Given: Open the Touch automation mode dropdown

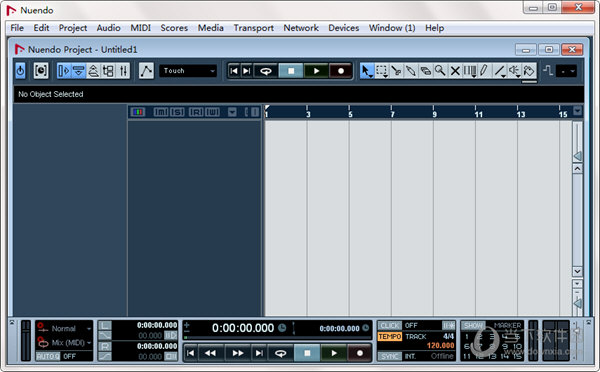Looking at the screenshot, I should (x=188, y=71).
